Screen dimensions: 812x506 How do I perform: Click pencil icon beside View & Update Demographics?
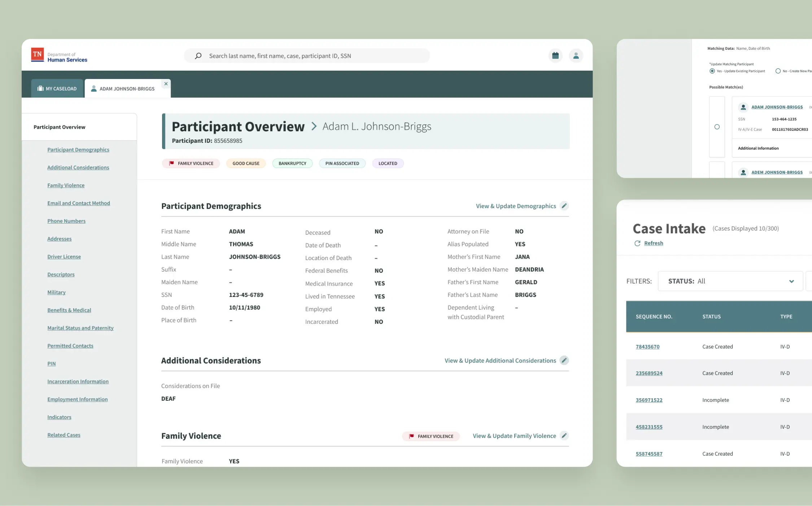tap(564, 206)
